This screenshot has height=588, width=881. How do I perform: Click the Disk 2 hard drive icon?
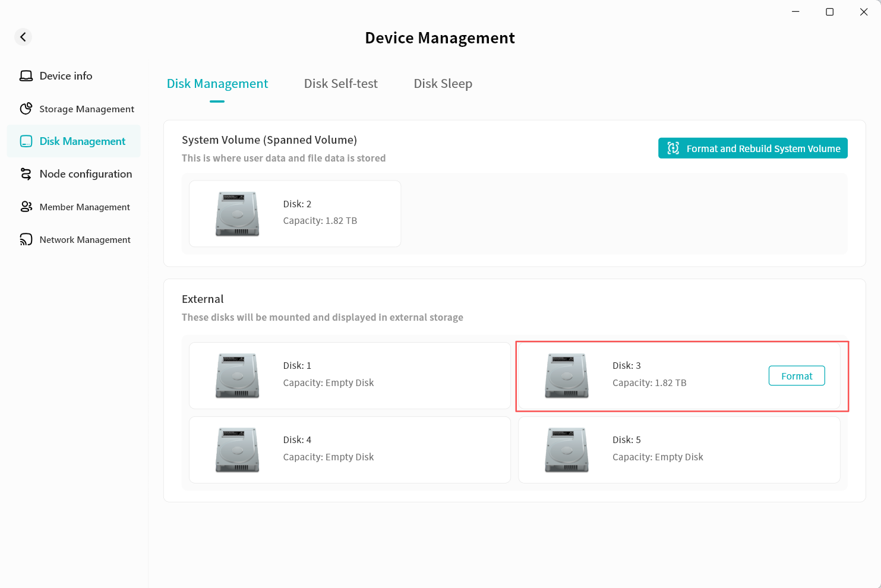(237, 214)
